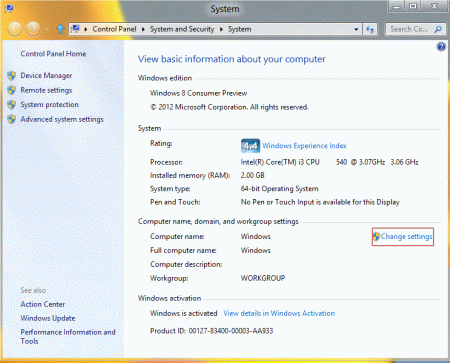Open Windows Experience Index link
The height and width of the screenshot is (363, 450).
coord(304,146)
